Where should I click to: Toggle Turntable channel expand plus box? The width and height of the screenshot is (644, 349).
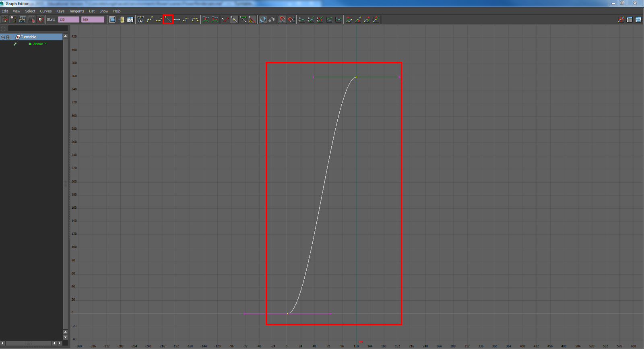point(8,37)
